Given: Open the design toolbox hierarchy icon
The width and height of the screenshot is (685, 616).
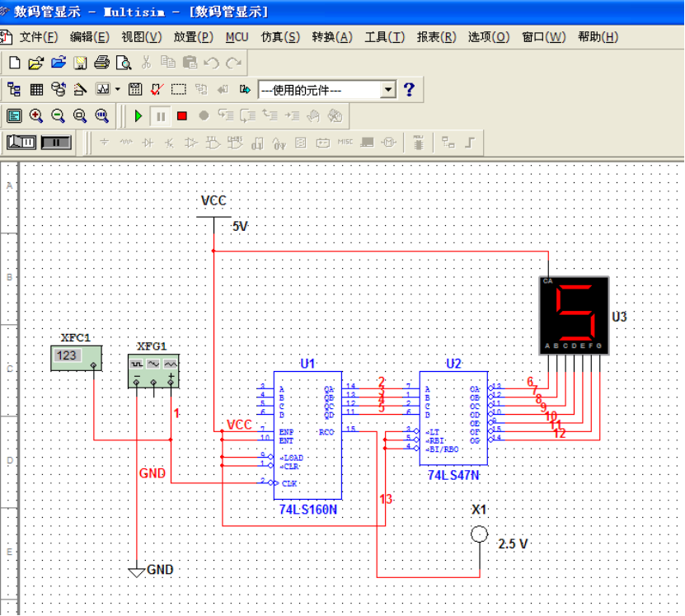Looking at the screenshot, I should (x=14, y=89).
